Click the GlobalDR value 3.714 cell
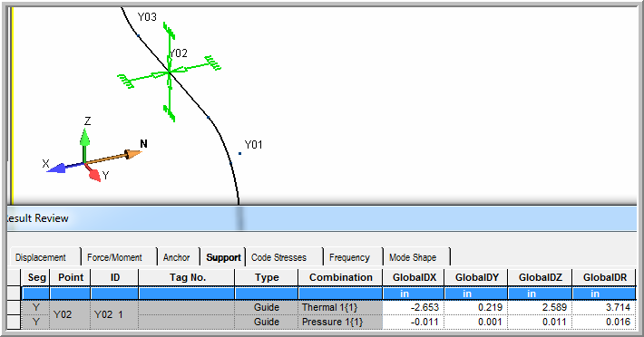The width and height of the screenshot is (644, 337). click(x=605, y=307)
